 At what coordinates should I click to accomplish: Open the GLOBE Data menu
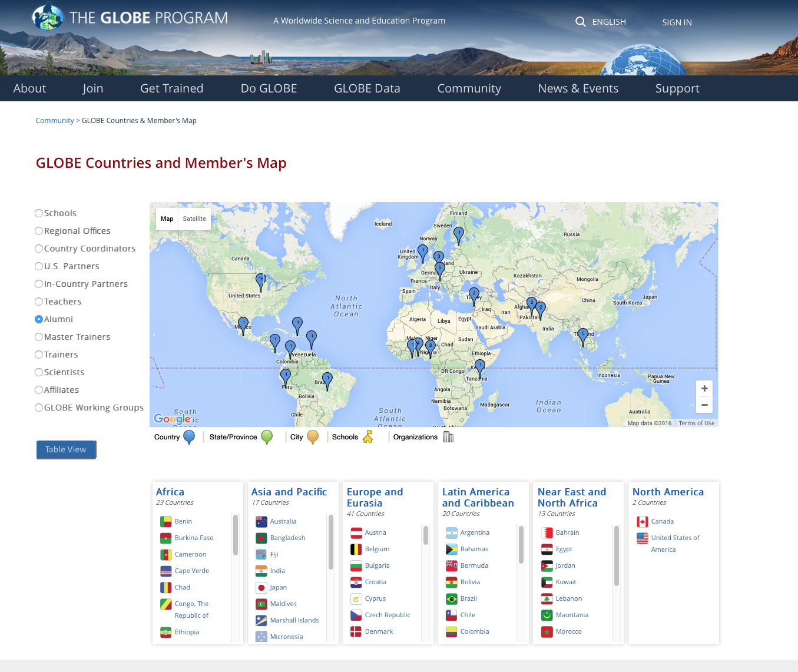[367, 88]
